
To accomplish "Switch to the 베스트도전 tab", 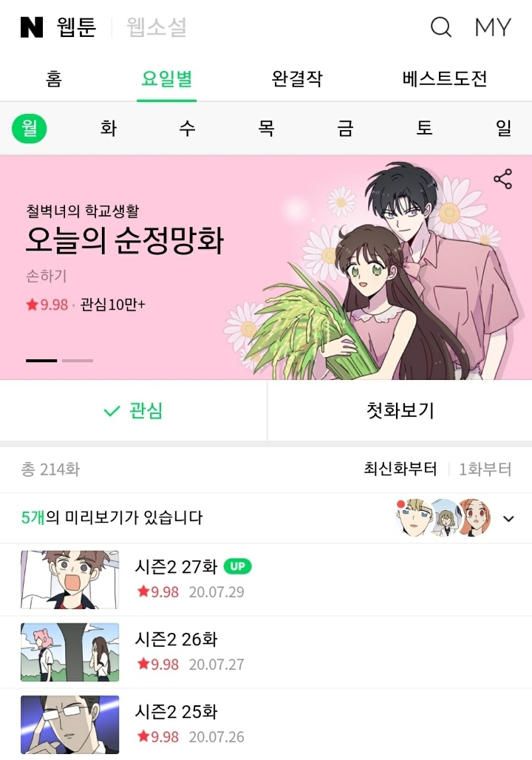I will coord(444,78).
